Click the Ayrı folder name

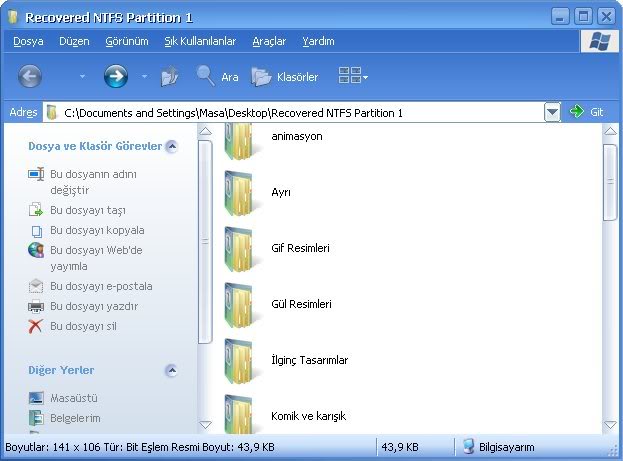point(281,192)
